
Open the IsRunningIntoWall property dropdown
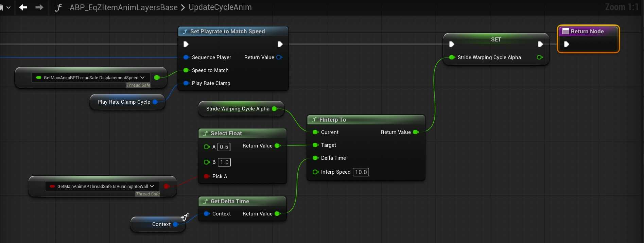(x=152, y=186)
